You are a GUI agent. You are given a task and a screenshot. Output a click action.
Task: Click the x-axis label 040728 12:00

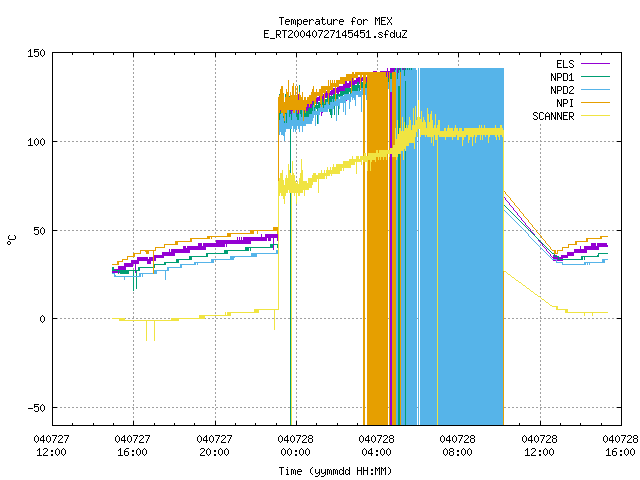[x=540, y=446]
